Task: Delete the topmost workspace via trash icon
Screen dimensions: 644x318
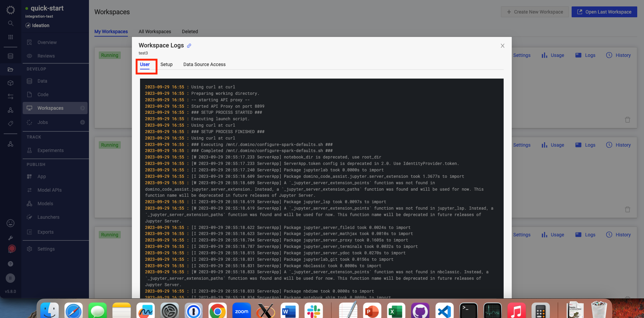Action: point(627,120)
